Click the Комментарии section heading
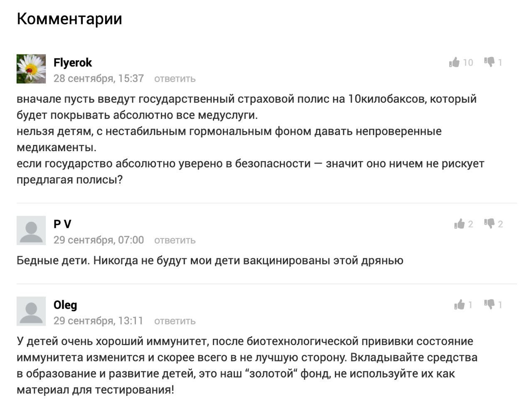This screenshot has height=407, width=532. [69, 19]
